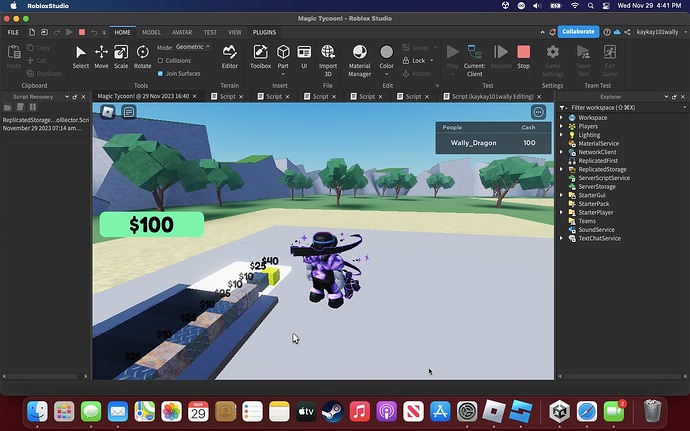Switch to the MODEL ribbon tab
Image resolution: width=690 pixels, height=431 pixels.
[x=151, y=32]
